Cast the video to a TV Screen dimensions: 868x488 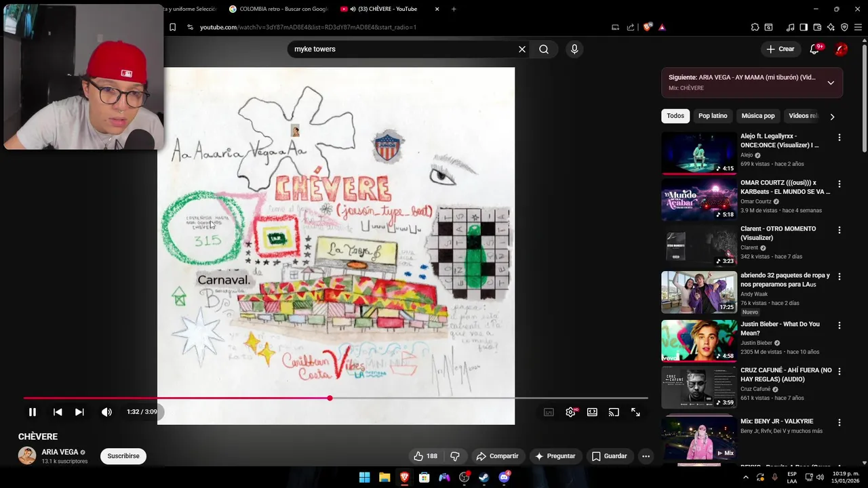click(614, 412)
